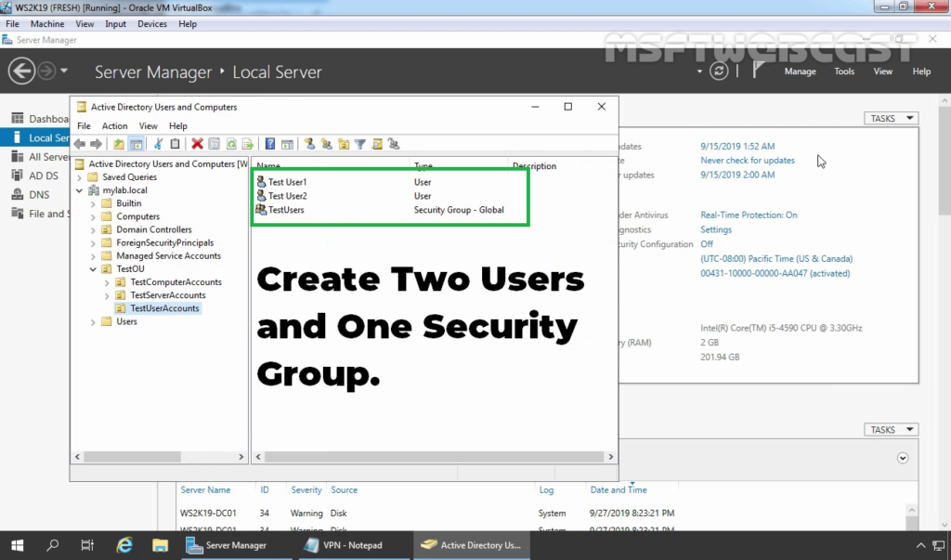Click Server Manager's Refresh circular icon
The image size is (951, 560).
(719, 71)
